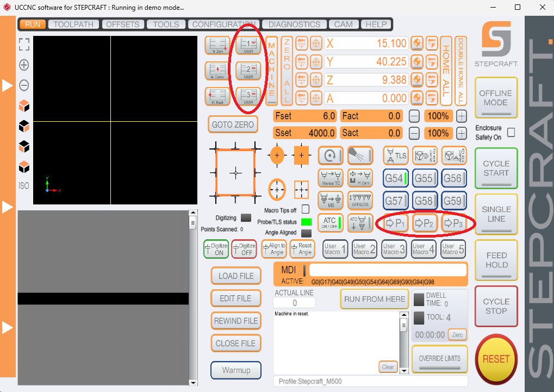The height and width of the screenshot is (392, 554).
Task: Open the TOOLPATH tab
Action: click(x=73, y=24)
